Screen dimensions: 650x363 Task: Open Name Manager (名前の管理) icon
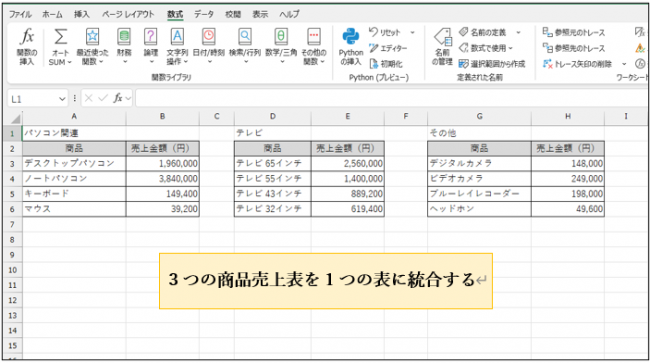[x=442, y=38]
